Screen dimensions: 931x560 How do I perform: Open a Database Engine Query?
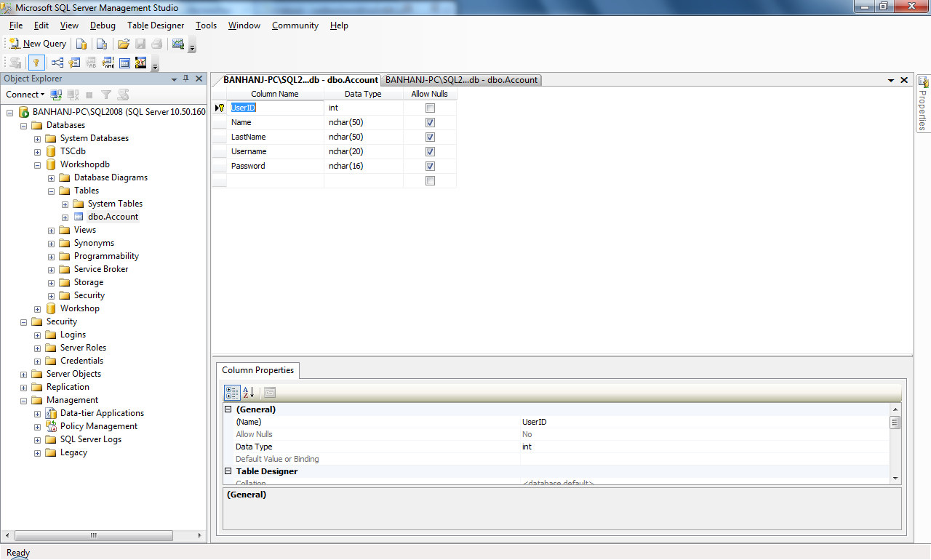pos(81,44)
